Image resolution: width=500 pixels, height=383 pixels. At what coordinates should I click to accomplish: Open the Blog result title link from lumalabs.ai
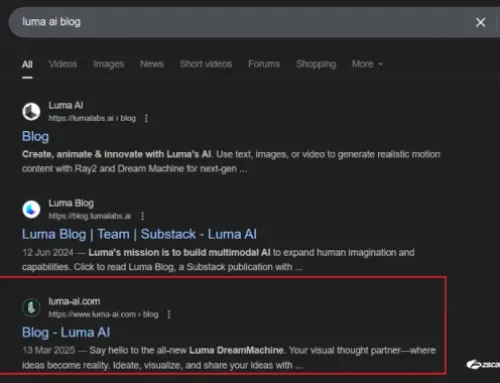coord(35,137)
